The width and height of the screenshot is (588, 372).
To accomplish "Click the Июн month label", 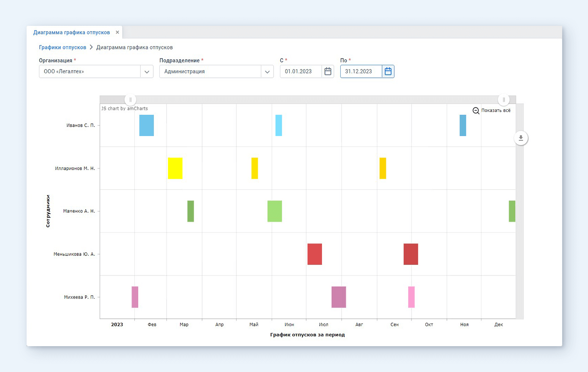I will [289, 325].
